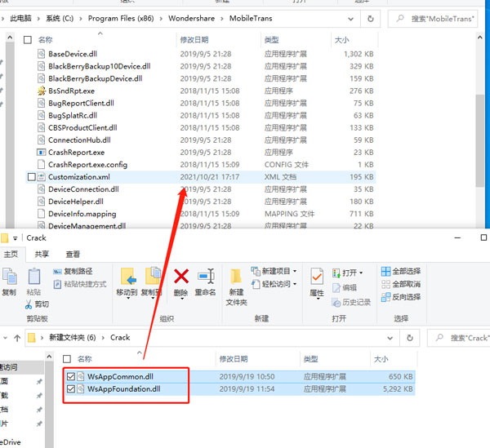Image resolution: width=490 pixels, height=448 pixels.
Task: Click the Copy (复制) ribbon icon
Action: [x=10, y=277]
